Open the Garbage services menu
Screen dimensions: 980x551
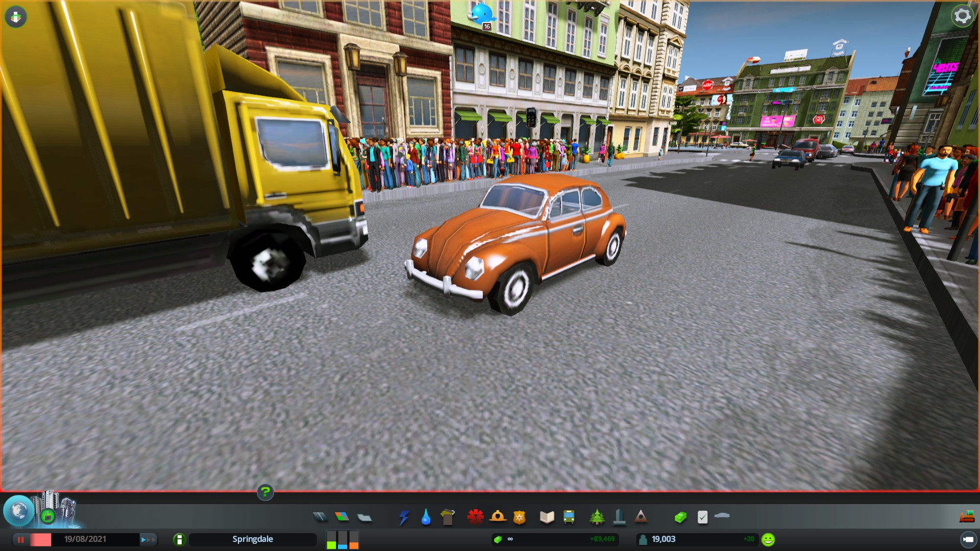pyautogui.click(x=448, y=517)
